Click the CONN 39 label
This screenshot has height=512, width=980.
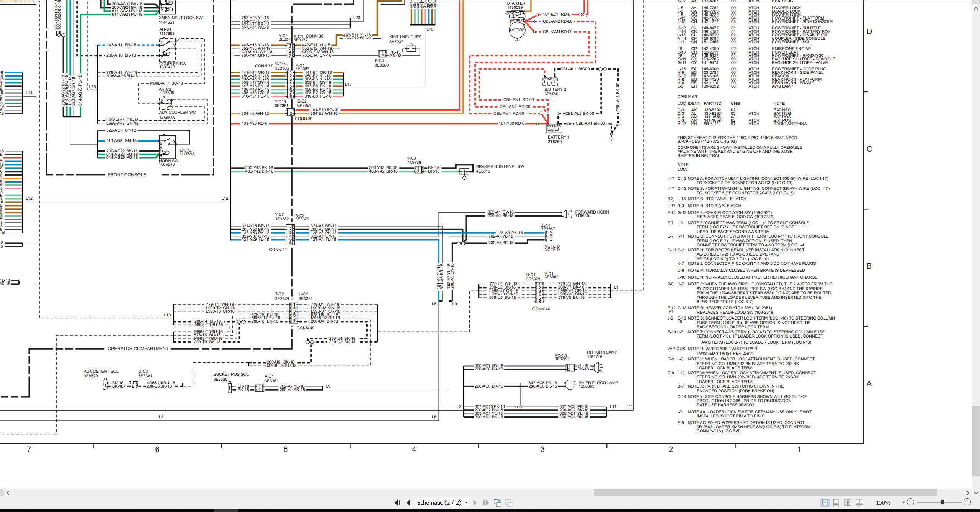click(x=303, y=119)
